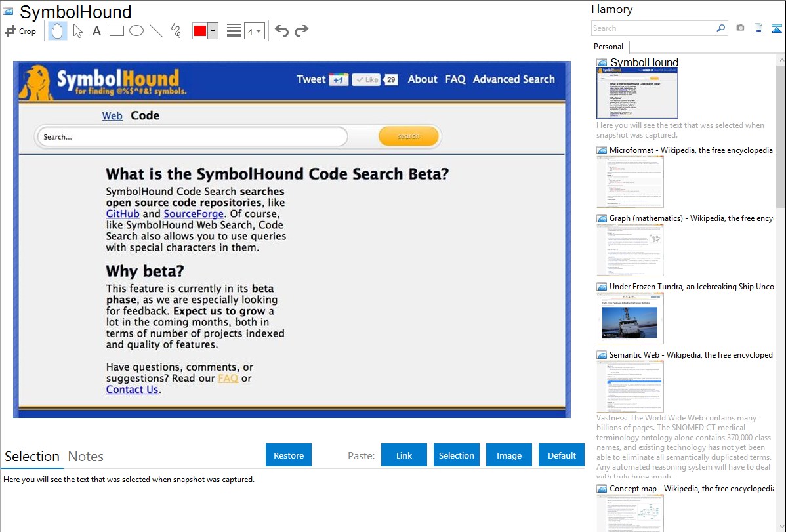Click the Facebook Like button
Viewport: 786px width, 532px height.
[366, 80]
